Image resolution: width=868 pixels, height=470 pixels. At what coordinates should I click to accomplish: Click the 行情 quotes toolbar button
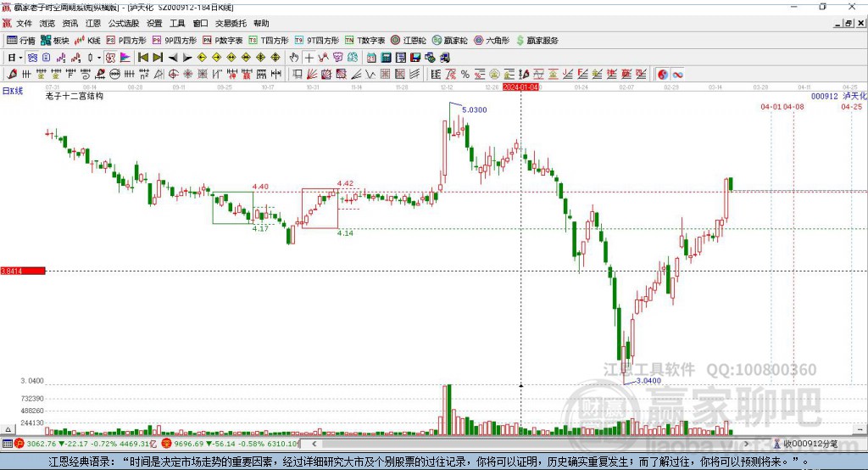point(21,41)
